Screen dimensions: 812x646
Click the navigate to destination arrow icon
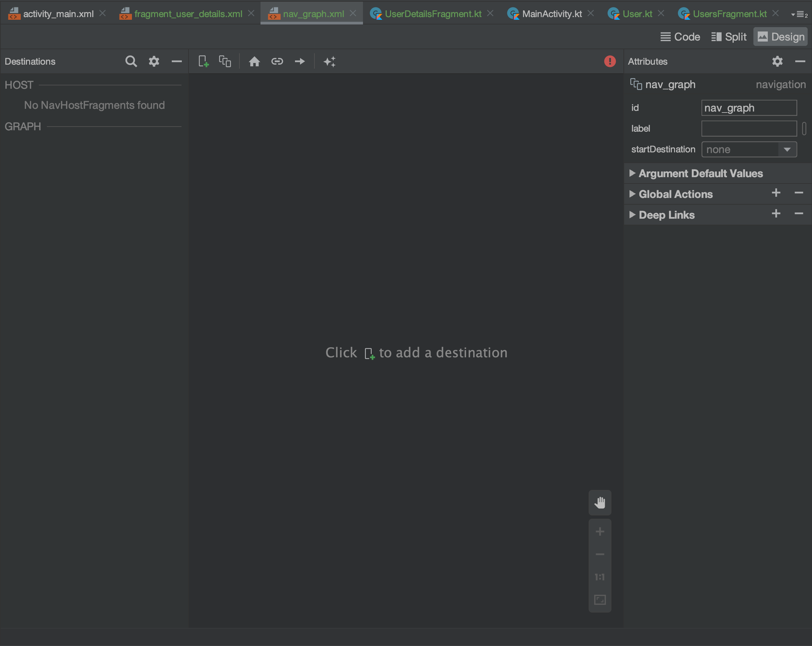pyautogui.click(x=300, y=61)
